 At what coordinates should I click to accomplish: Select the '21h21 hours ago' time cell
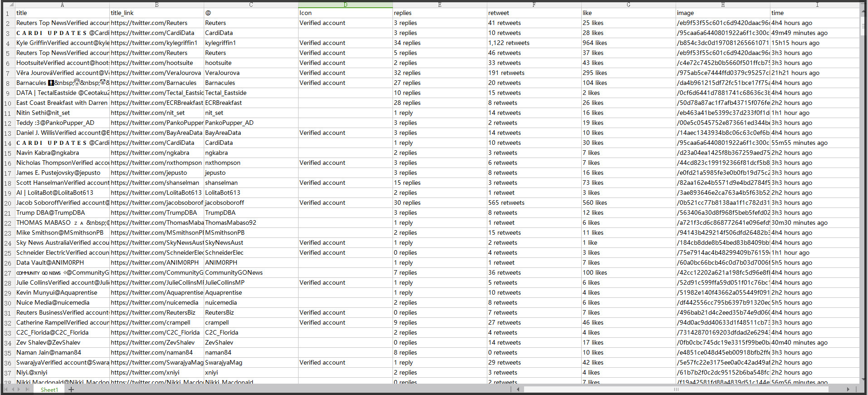814,73
